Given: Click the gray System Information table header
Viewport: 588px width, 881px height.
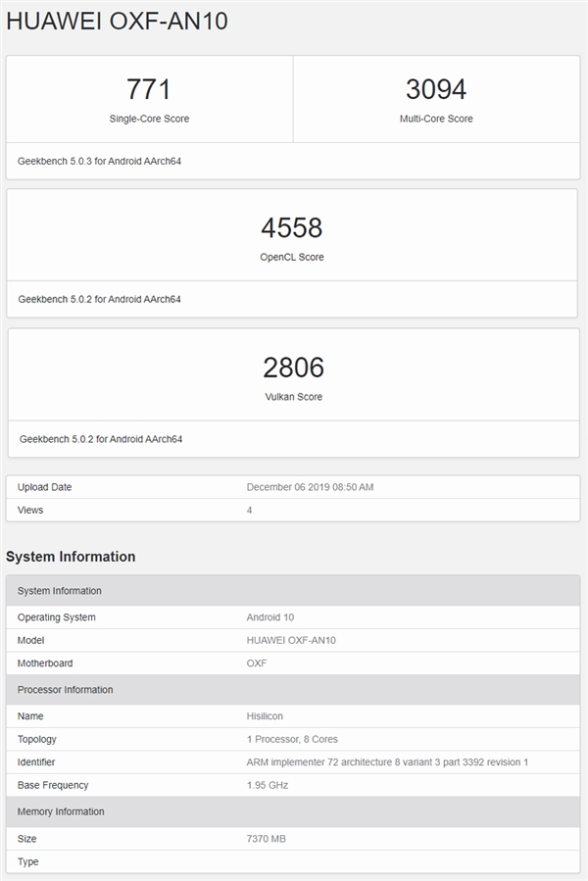Looking at the screenshot, I should pyautogui.click(x=293, y=591).
